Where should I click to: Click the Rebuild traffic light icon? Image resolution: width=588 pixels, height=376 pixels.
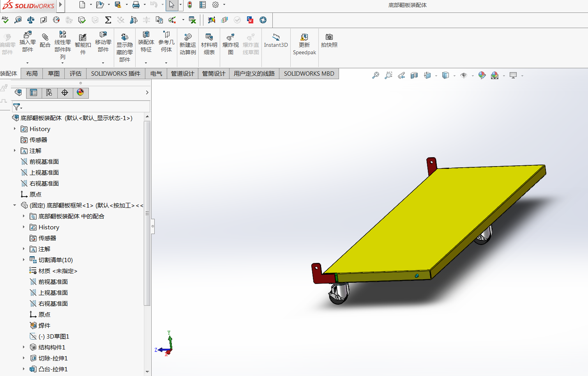point(190,5)
